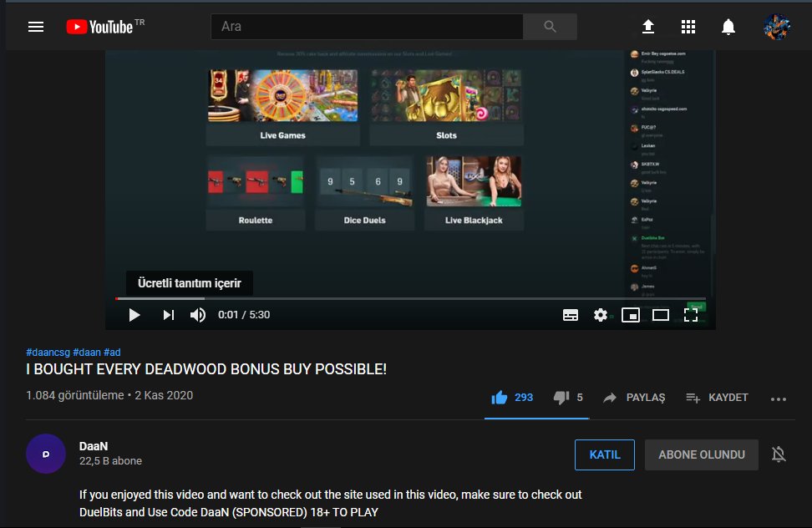Toggle subtitles on the player
The width and height of the screenshot is (812, 528).
pyautogui.click(x=571, y=315)
